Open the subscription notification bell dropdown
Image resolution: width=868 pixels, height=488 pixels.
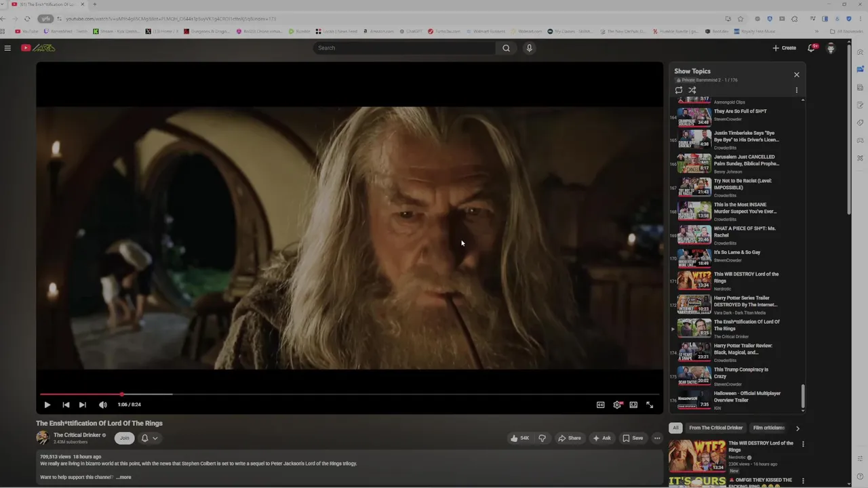tap(149, 438)
